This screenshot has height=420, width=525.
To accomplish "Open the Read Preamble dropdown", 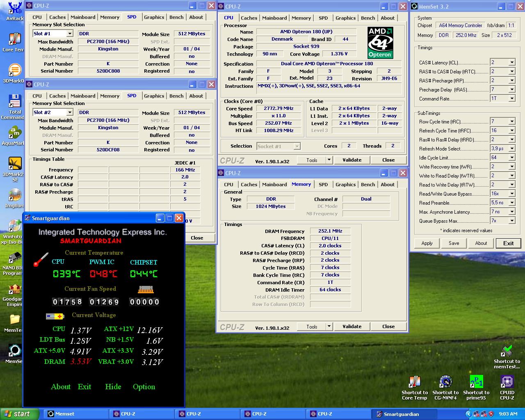I will (511, 203).
